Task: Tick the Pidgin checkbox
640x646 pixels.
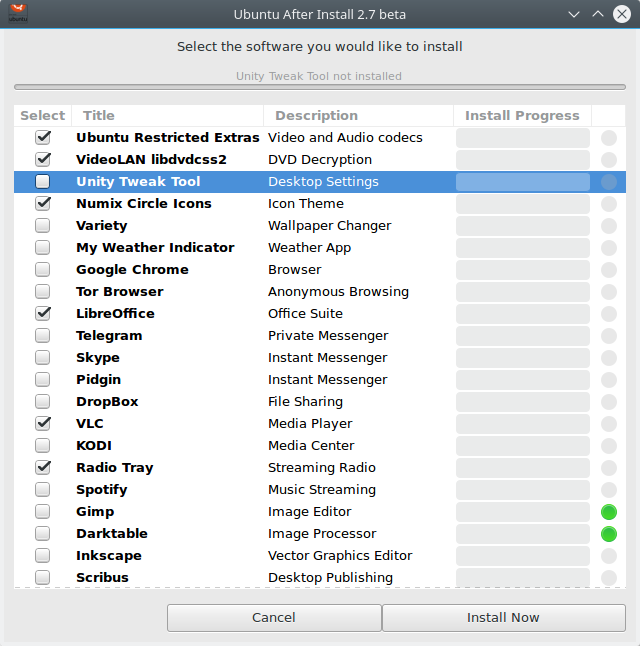Action: (x=43, y=379)
